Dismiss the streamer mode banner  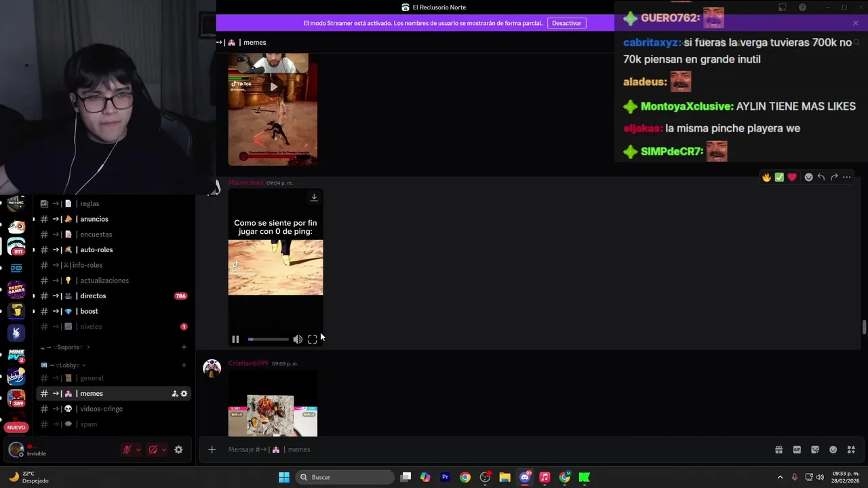pos(856,23)
